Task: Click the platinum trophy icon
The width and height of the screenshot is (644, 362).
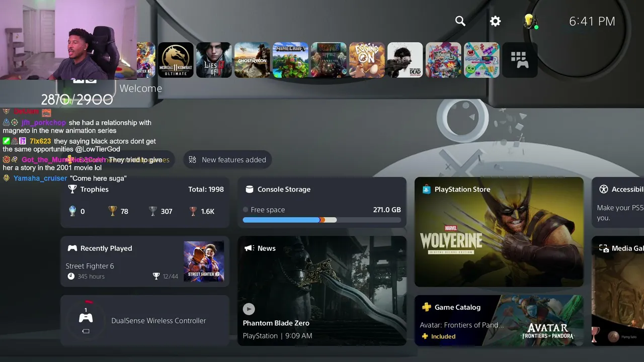Action: click(72, 211)
